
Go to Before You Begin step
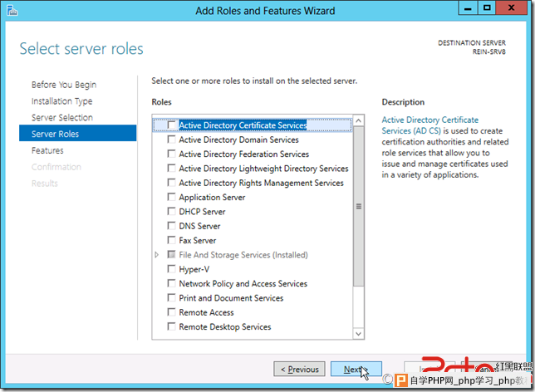(x=64, y=85)
